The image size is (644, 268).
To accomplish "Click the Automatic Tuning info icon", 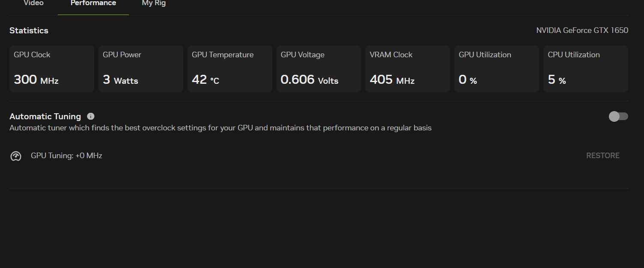I will point(91,116).
